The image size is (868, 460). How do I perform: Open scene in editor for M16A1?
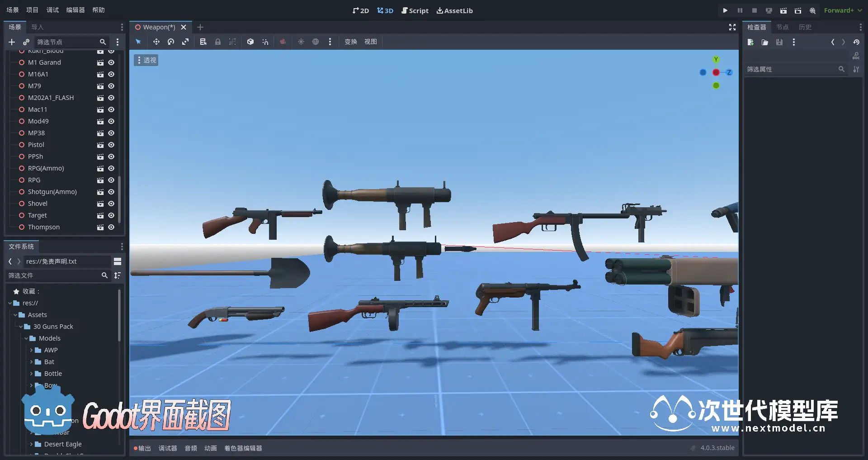click(100, 74)
